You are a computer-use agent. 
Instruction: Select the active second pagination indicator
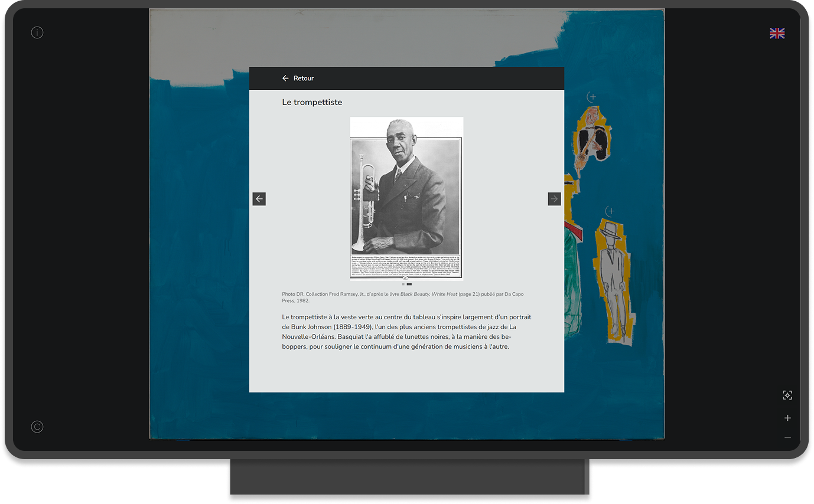(409, 284)
